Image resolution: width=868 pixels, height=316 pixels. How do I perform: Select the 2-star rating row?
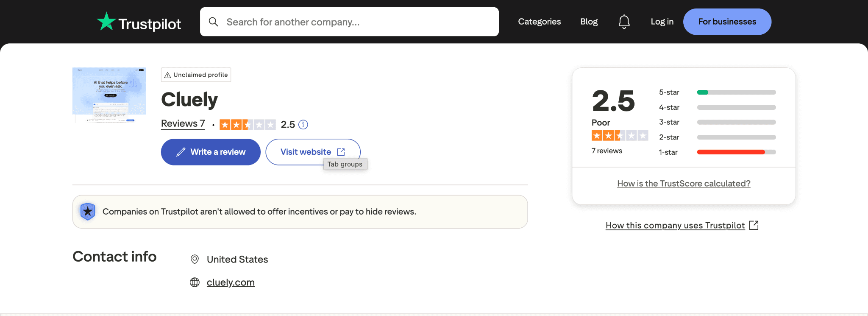[x=717, y=137]
